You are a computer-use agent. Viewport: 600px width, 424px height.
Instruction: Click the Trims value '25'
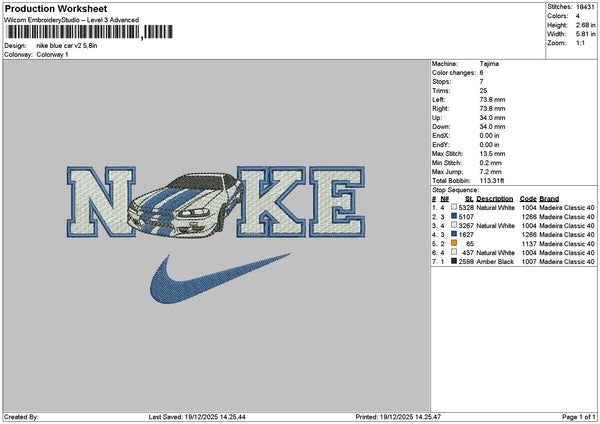click(483, 91)
